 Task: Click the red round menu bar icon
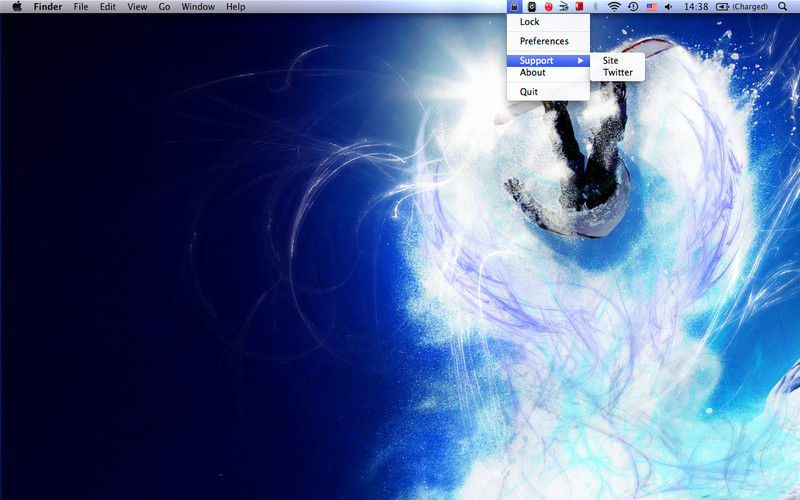pyautogui.click(x=548, y=7)
